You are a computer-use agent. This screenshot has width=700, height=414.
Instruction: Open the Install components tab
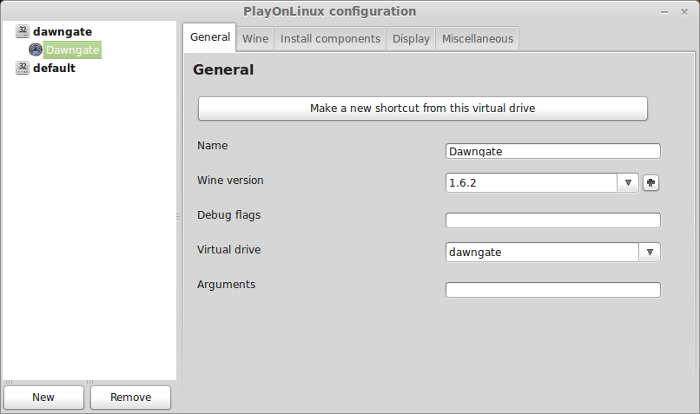(x=330, y=39)
